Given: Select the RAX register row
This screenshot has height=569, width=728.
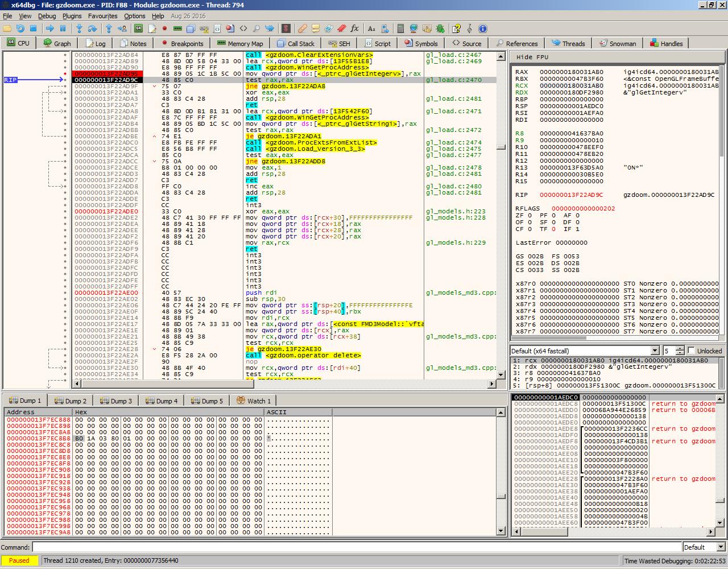Looking at the screenshot, I should 617,72.
